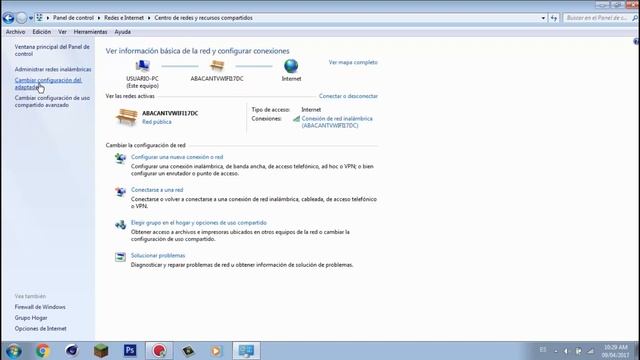Open the Archivo menu
The width and height of the screenshot is (640, 360).
click(16, 32)
